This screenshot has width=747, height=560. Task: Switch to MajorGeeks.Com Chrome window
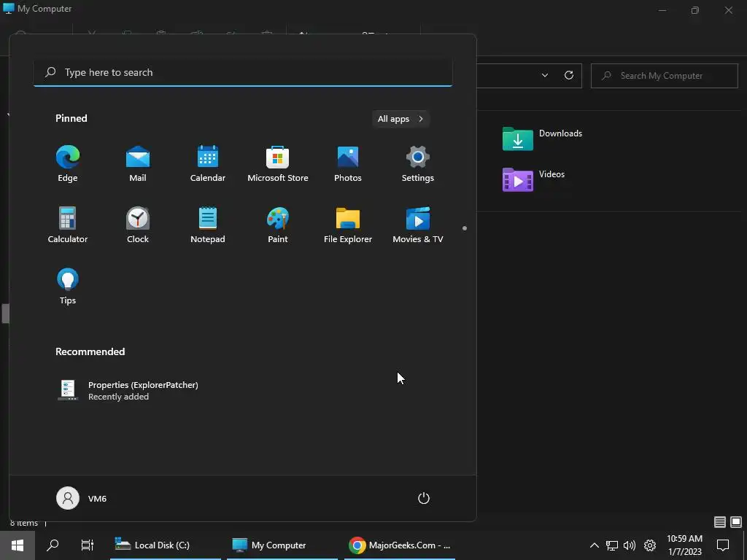click(399, 545)
